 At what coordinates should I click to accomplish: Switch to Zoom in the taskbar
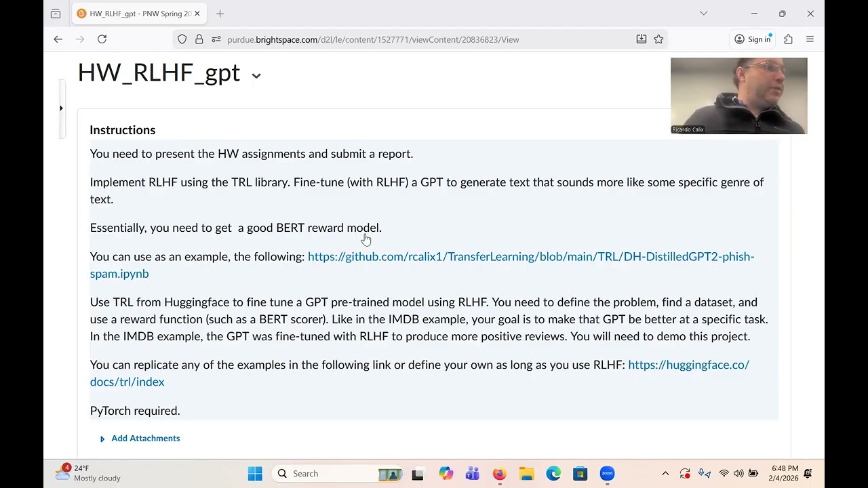(x=607, y=474)
